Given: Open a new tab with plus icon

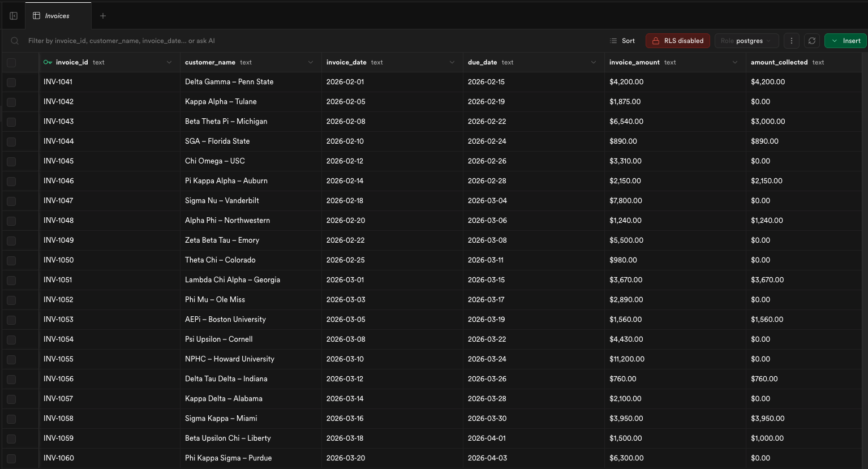Looking at the screenshot, I should 103,16.
